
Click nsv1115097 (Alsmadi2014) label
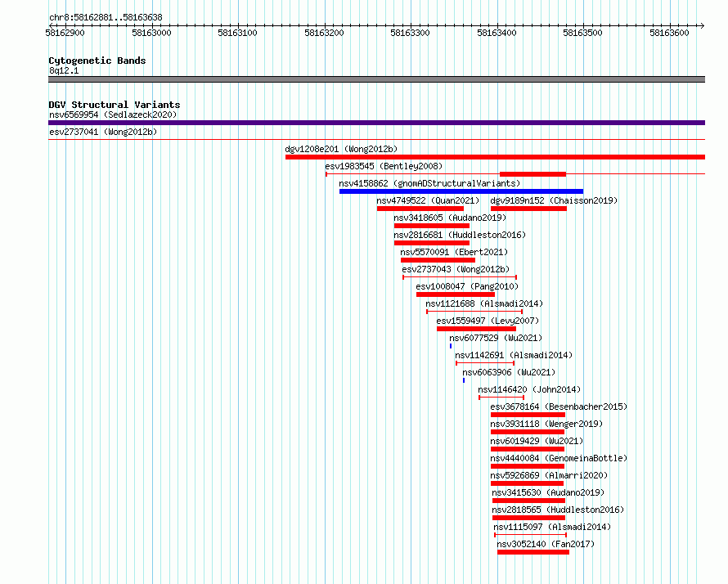(x=552, y=527)
